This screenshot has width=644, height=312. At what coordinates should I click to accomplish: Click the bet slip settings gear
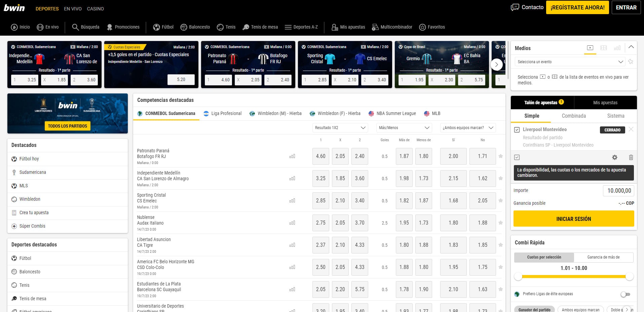click(615, 157)
